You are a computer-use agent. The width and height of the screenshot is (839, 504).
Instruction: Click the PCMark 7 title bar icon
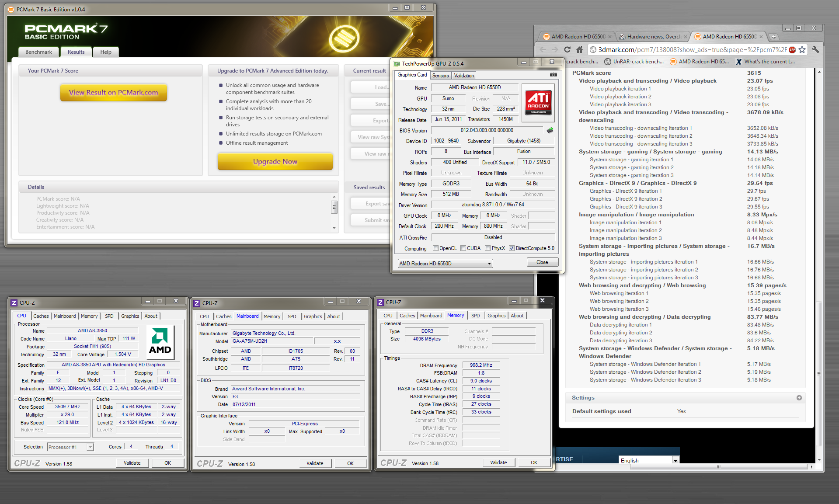(x=11, y=9)
